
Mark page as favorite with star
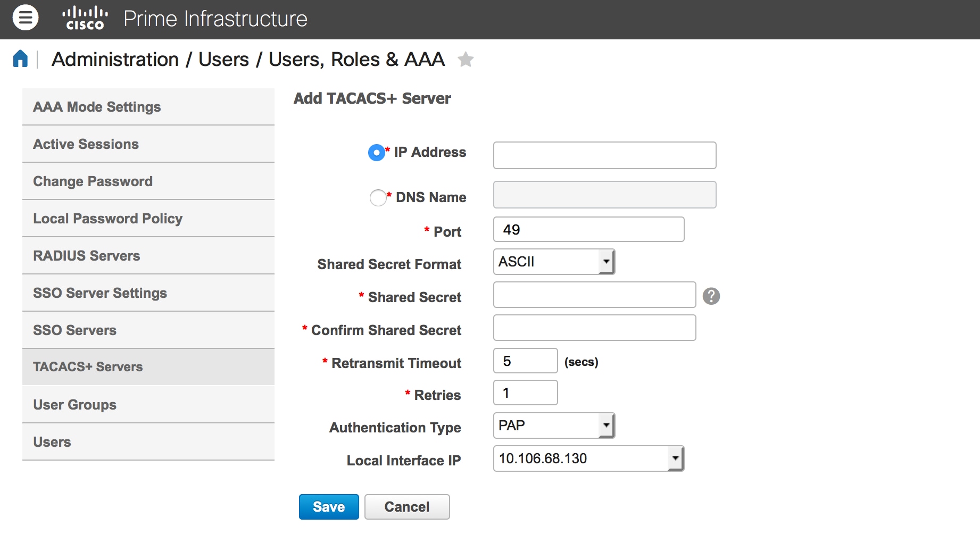[466, 59]
